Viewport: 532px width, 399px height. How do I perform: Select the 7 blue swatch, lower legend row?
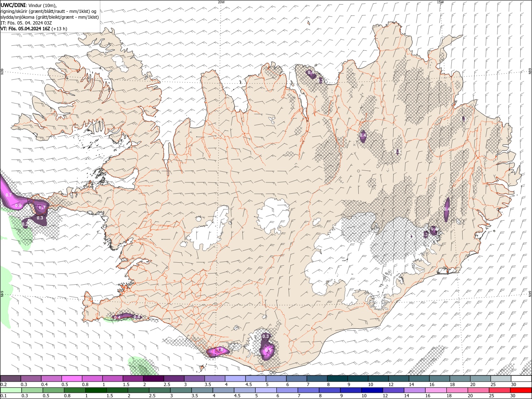pyautogui.click(x=308, y=390)
